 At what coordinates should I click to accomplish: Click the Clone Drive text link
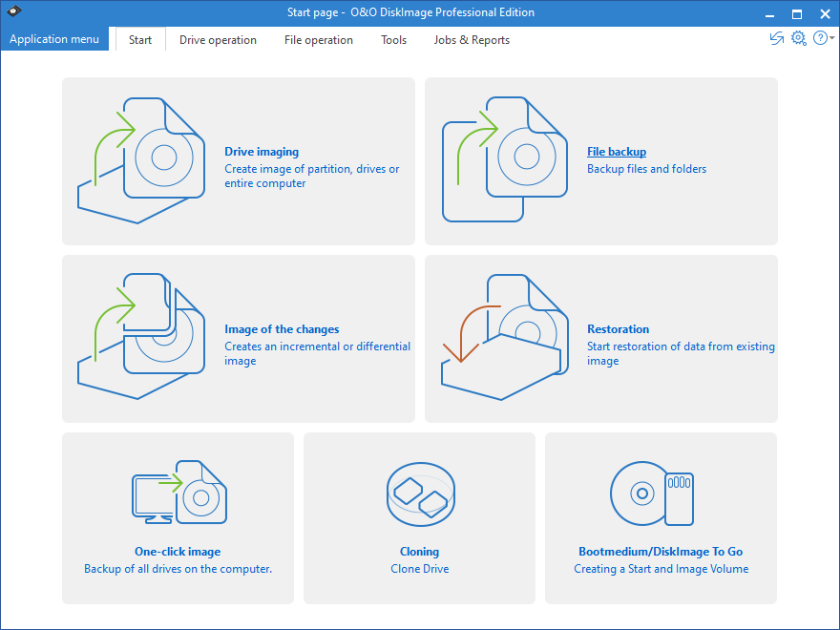click(x=419, y=568)
